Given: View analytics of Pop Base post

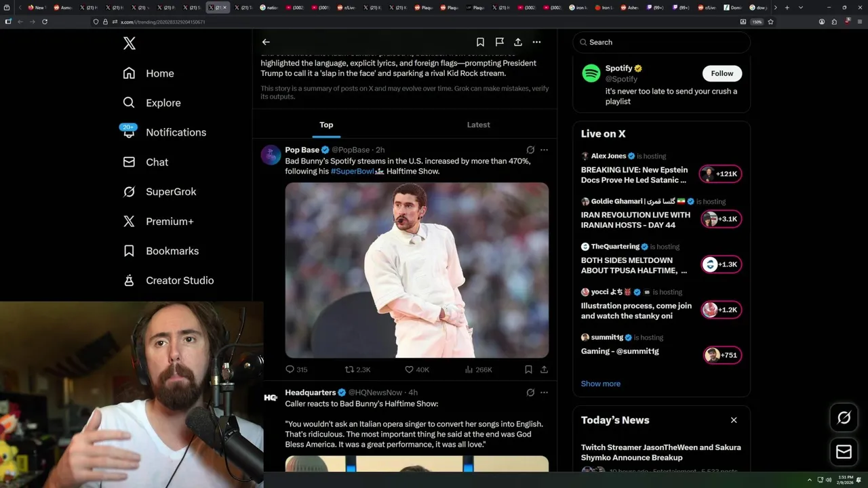Looking at the screenshot, I should click(479, 369).
